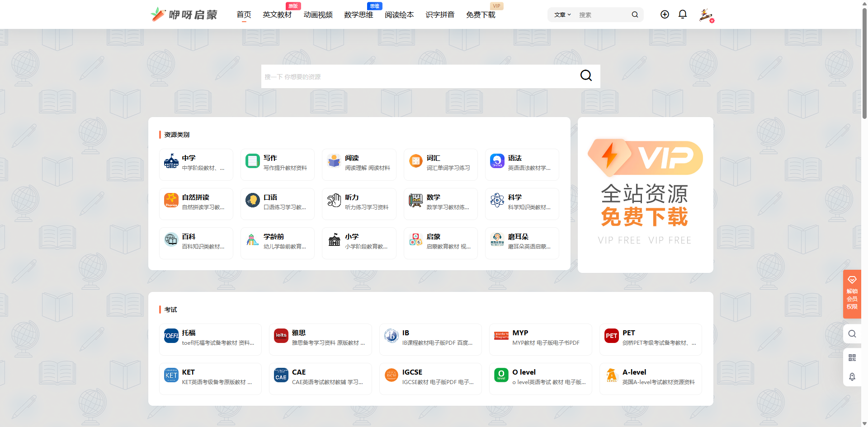Expand the 文章 search type dropdown
Viewport: 868px width, 427px height.
click(x=561, y=14)
